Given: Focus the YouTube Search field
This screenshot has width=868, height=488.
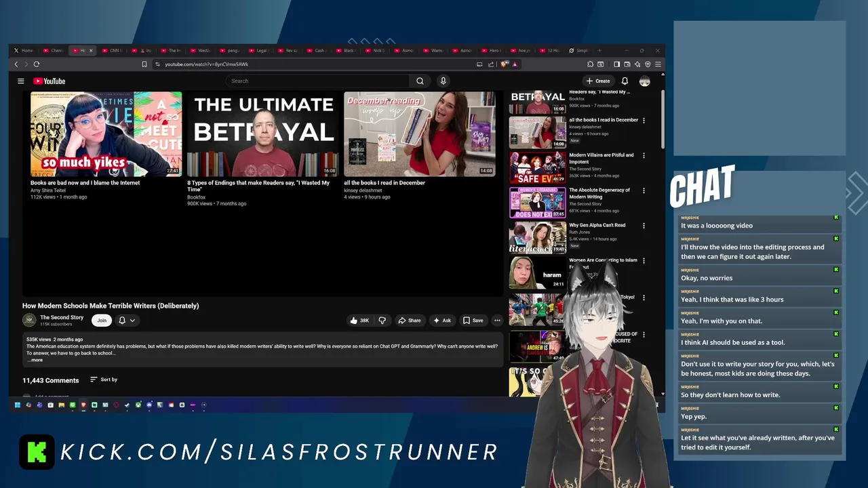Looking at the screenshot, I should point(317,81).
